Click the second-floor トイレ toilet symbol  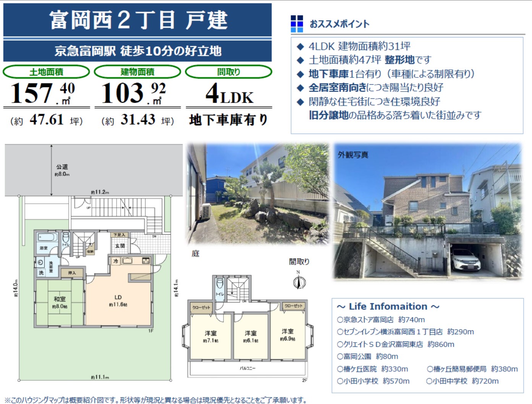tap(220, 284)
